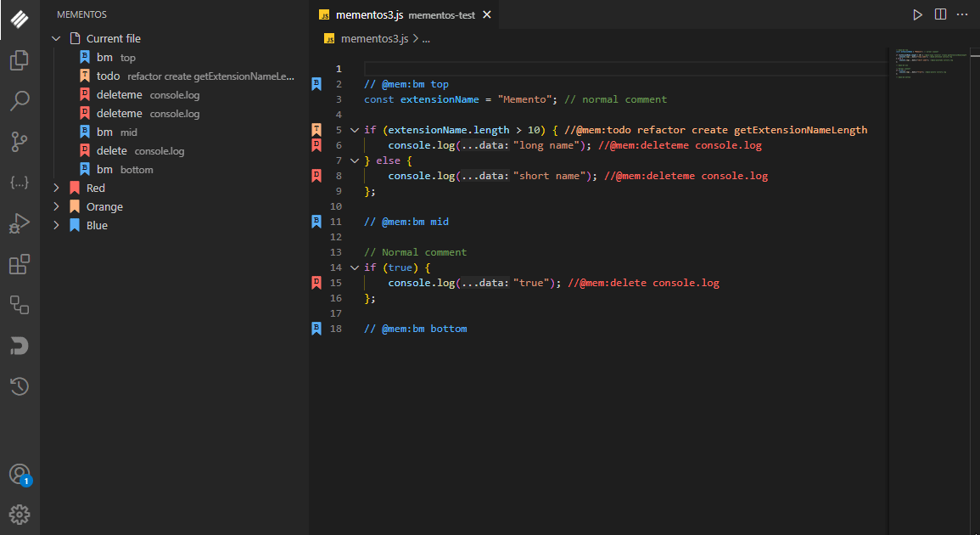Place cursor on empty line 1 in editor
Viewport: 980px width, 535px height.
(x=625, y=69)
